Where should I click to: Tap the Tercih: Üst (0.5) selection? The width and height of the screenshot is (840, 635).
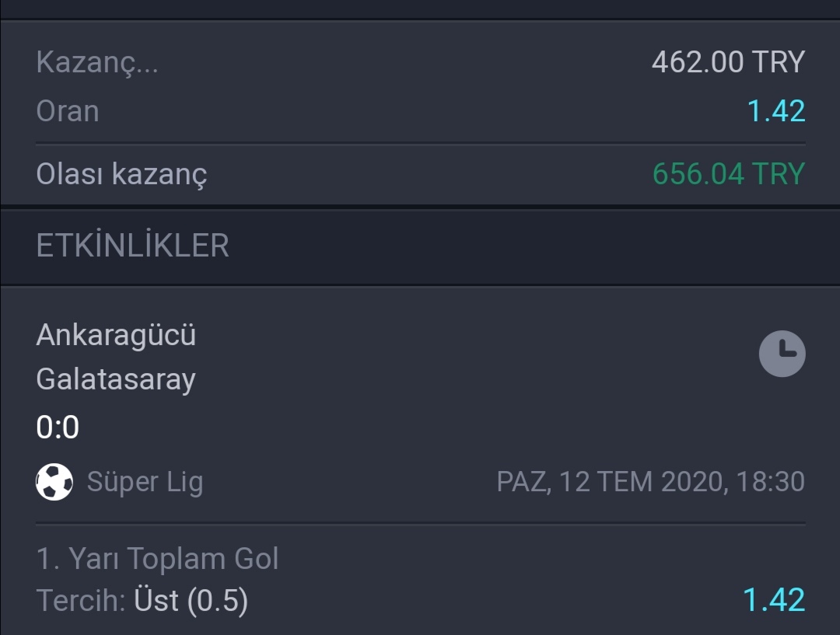coord(142,600)
